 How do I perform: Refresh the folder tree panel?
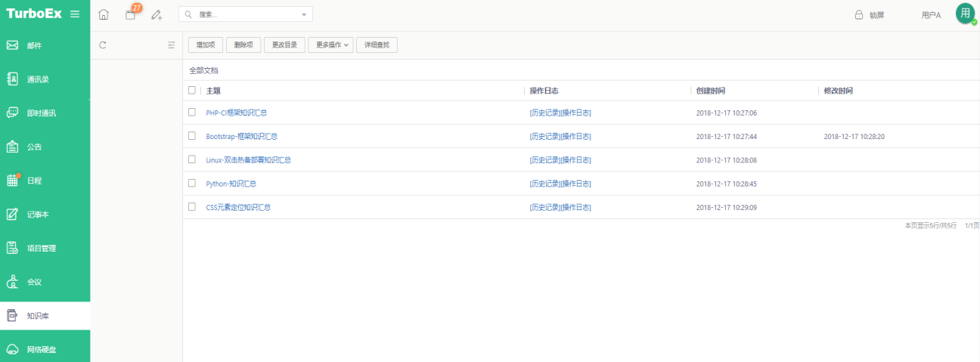103,45
